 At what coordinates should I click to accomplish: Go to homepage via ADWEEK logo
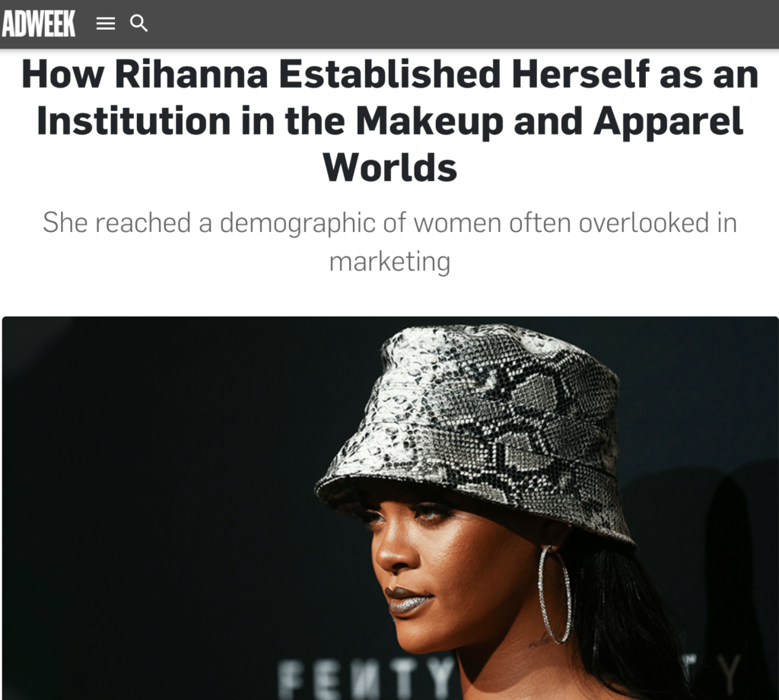[38, 24]
